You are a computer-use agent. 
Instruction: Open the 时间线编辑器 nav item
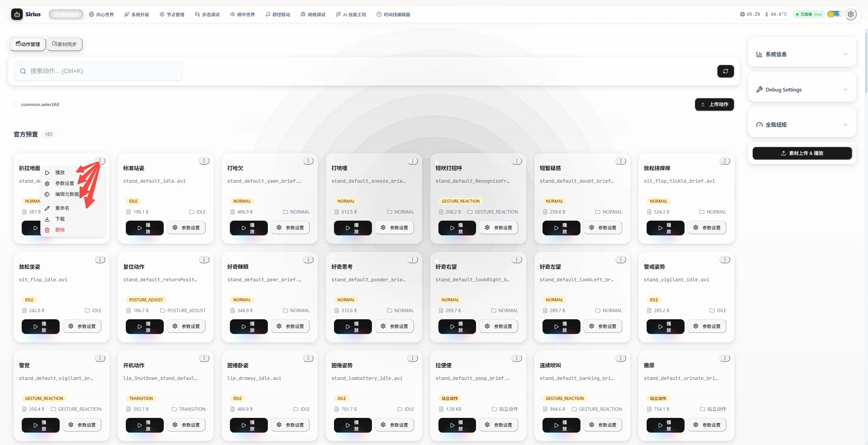[x=393, y=15]
